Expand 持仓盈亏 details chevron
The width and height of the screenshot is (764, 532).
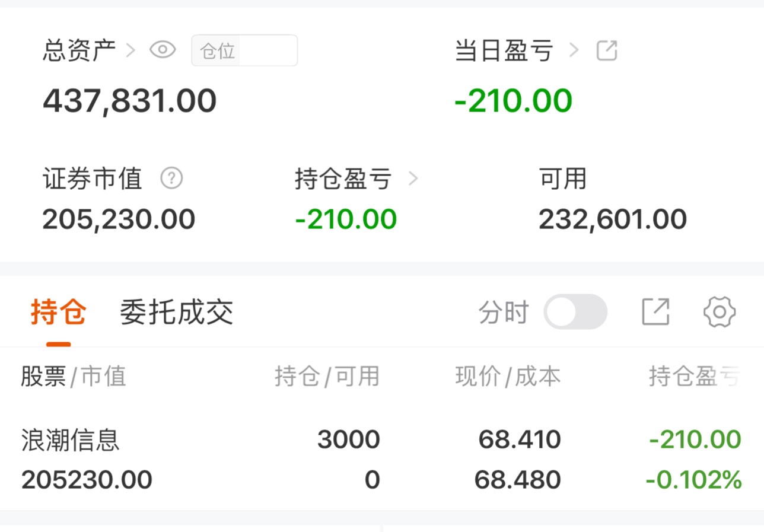tap(413, 179)
